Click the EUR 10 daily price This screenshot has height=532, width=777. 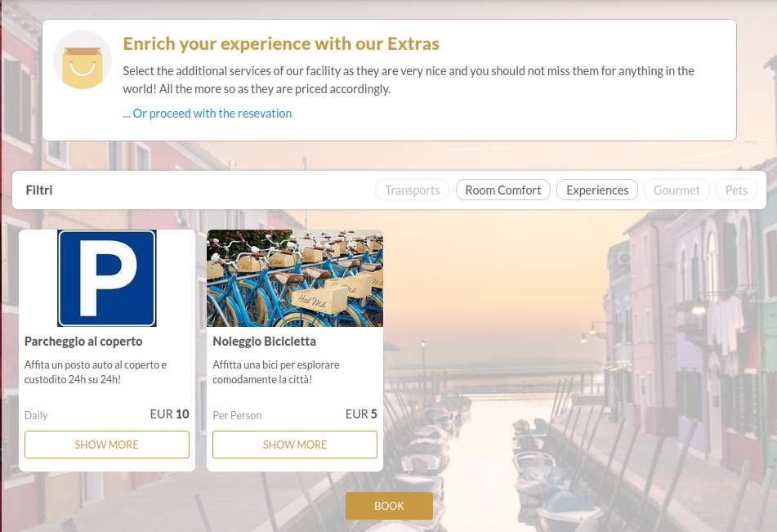(x=169, y=414)
